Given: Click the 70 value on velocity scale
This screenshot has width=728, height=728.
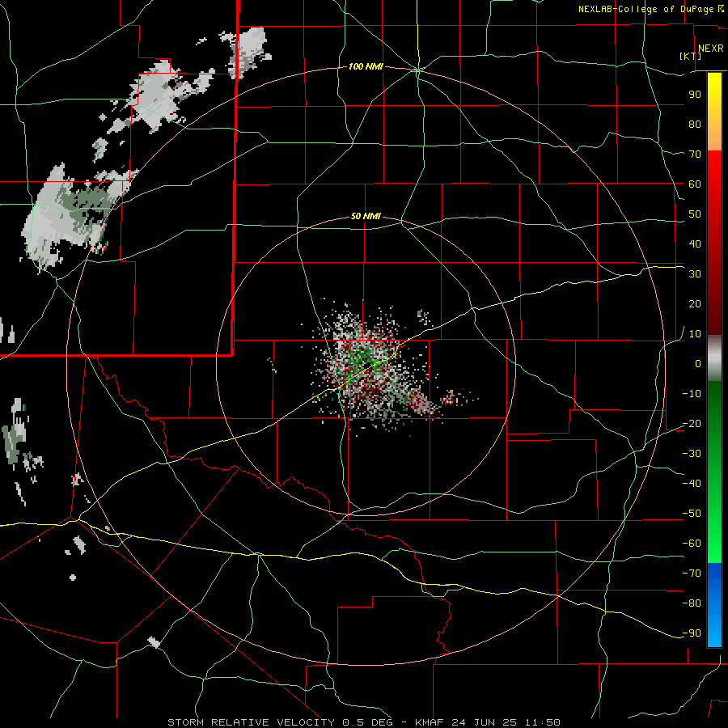Looking at the screenshot, I should pyautogui.click(x=695, y=154).
